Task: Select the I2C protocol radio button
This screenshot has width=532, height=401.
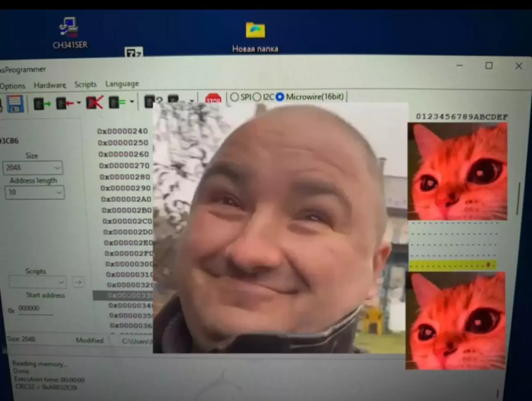Action: [x=257, y=97]
